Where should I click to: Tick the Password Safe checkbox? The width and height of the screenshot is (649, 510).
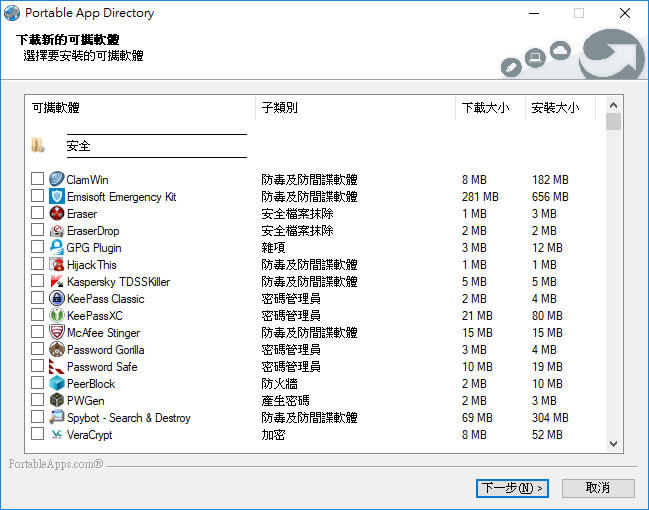(x=37, y=365)
